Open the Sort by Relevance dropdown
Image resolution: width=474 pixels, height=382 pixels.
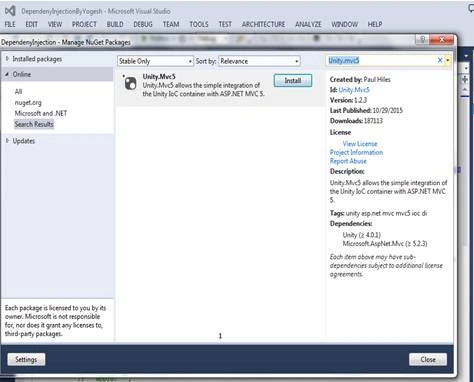[259, 61]
